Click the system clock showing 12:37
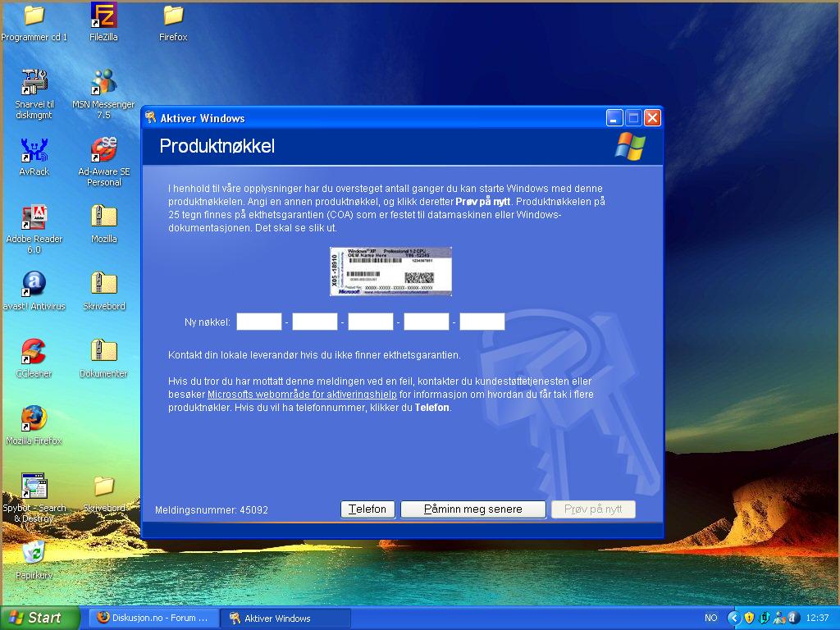This screenshot has height=630, width=840. click(x=817, y=618)
